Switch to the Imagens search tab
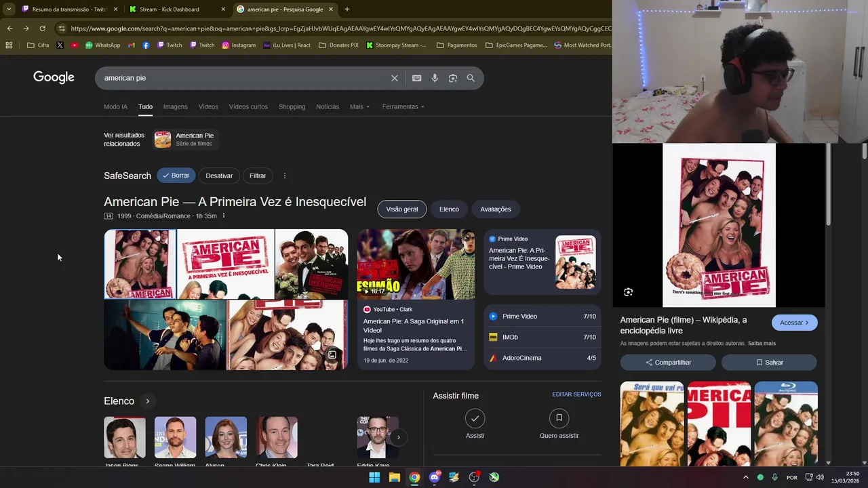 click(x=175, y=106)
